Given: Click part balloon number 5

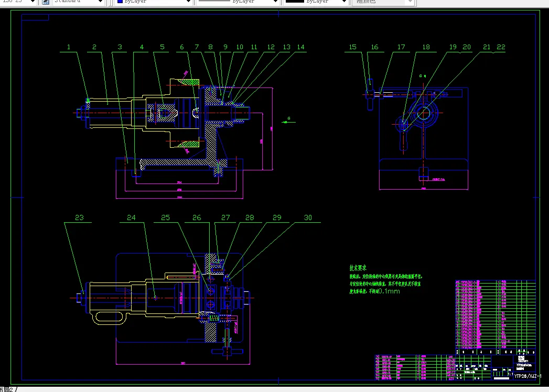Looking at the screenshot, I should tap(162, 47).
